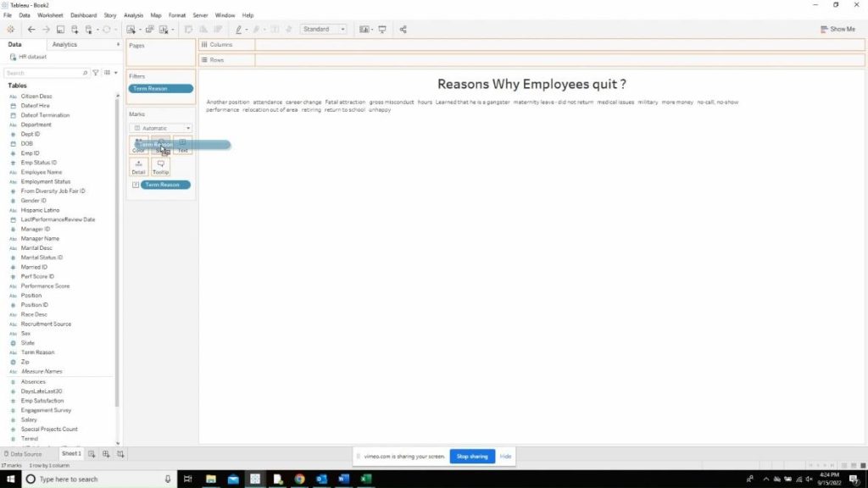This screenshot has height=488, width=868.
Task: Select the Color shelf on the Marks card
Action: click(138, 146)
